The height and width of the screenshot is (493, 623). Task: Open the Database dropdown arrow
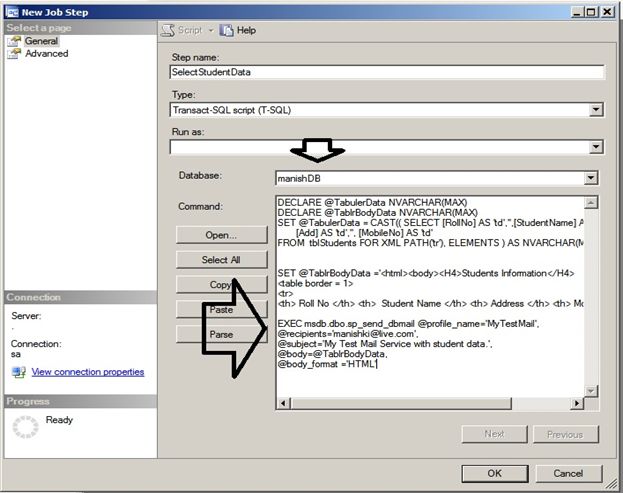tap(591, 178)
